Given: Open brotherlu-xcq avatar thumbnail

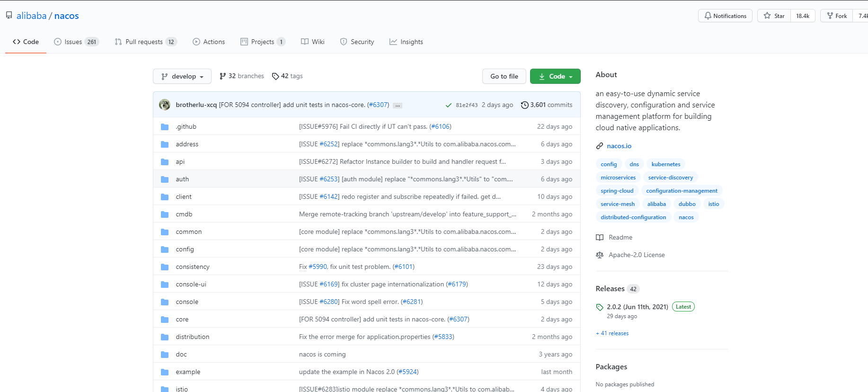Looking at the screenshot, I should pyautogui.click(x=165, y=105).
